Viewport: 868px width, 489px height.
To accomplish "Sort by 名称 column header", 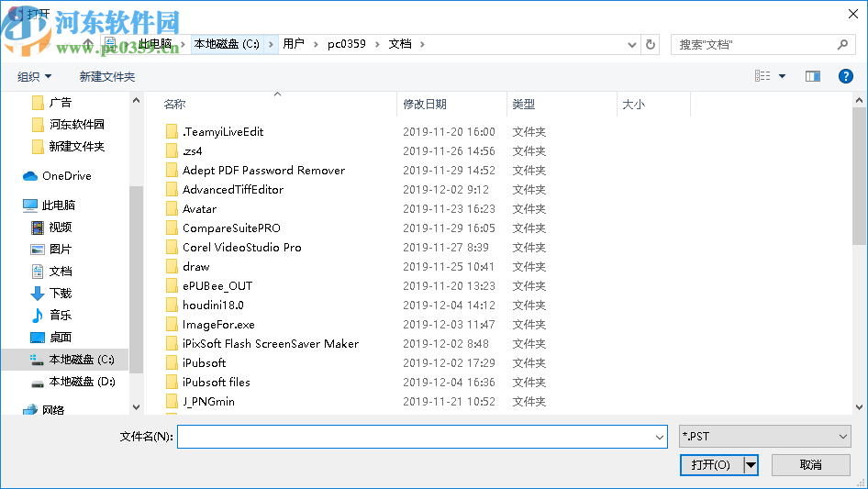I will point(174,104).
